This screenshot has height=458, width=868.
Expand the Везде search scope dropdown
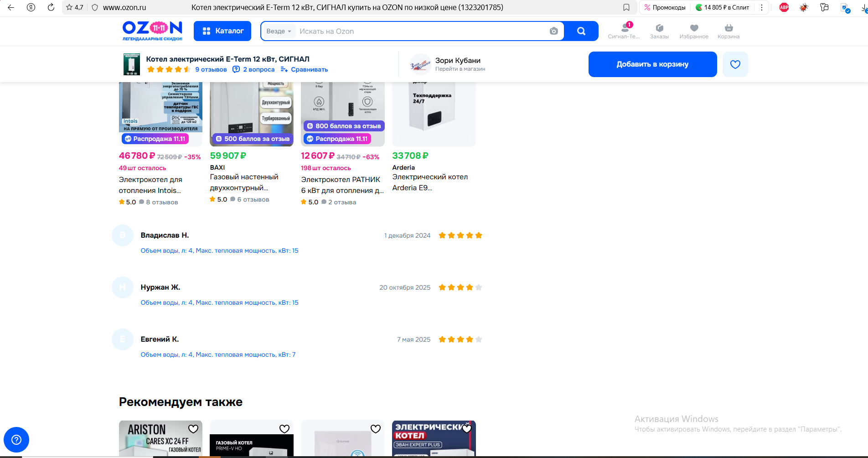point(279,31)
